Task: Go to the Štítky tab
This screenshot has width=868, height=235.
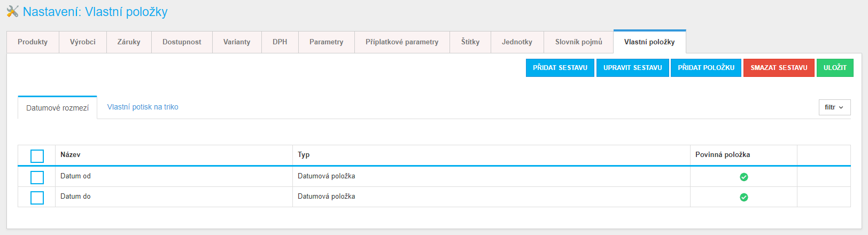Action: (x=470, y=42)
